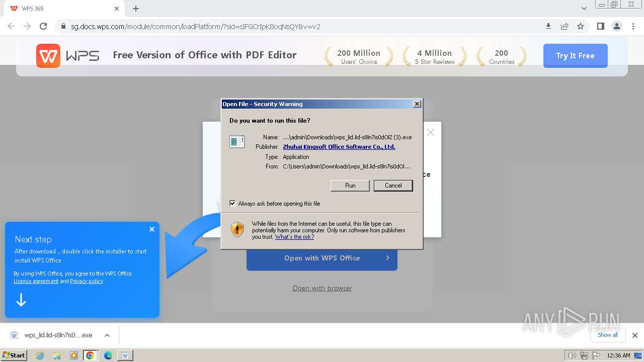
Task: Open Windows Media Player from taskbar
Action: pos(73,355)
